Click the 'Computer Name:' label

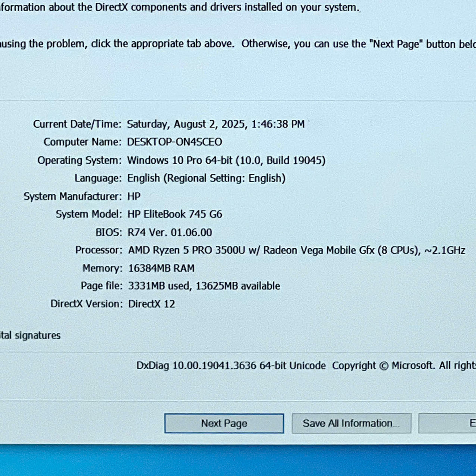(83, 142)
